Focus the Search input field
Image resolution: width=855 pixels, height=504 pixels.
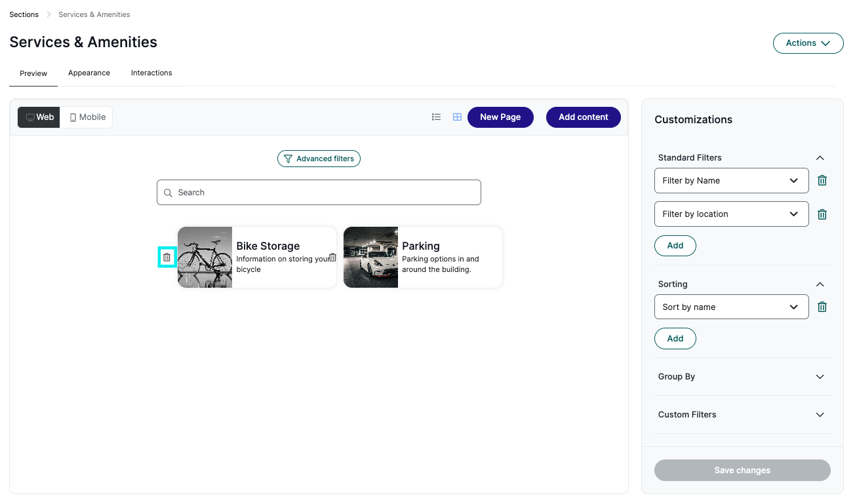(319, 193)
